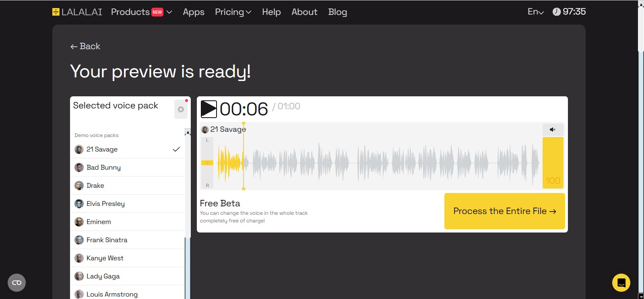Click the Demo voice packs heading
The height and width of the screenshot is (299, 644).
[x=97, y=135]
